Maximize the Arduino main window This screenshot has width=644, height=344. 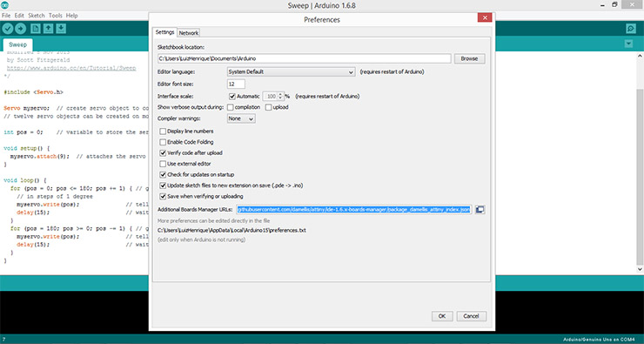[614, 4]
